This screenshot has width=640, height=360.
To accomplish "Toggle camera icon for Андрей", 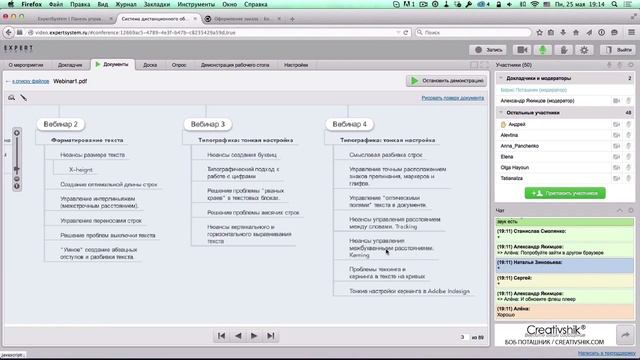I will 616,124.
